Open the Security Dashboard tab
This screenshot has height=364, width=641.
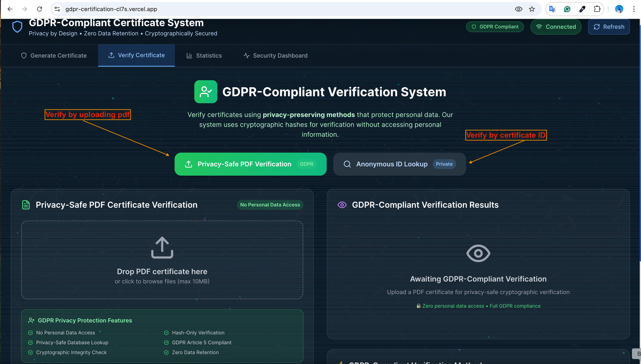click(275, 56)
